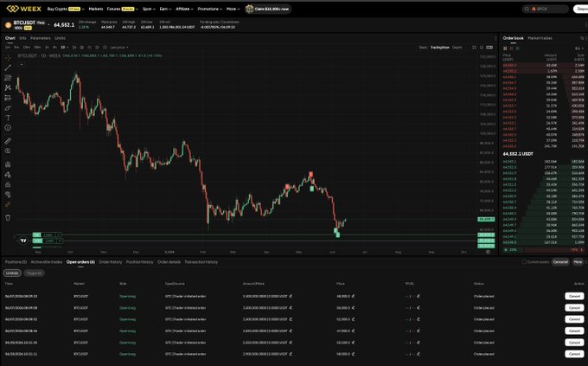The image size is (588, 366).
Task: Click the TradingView logo on chart
Action: (23, 241)
